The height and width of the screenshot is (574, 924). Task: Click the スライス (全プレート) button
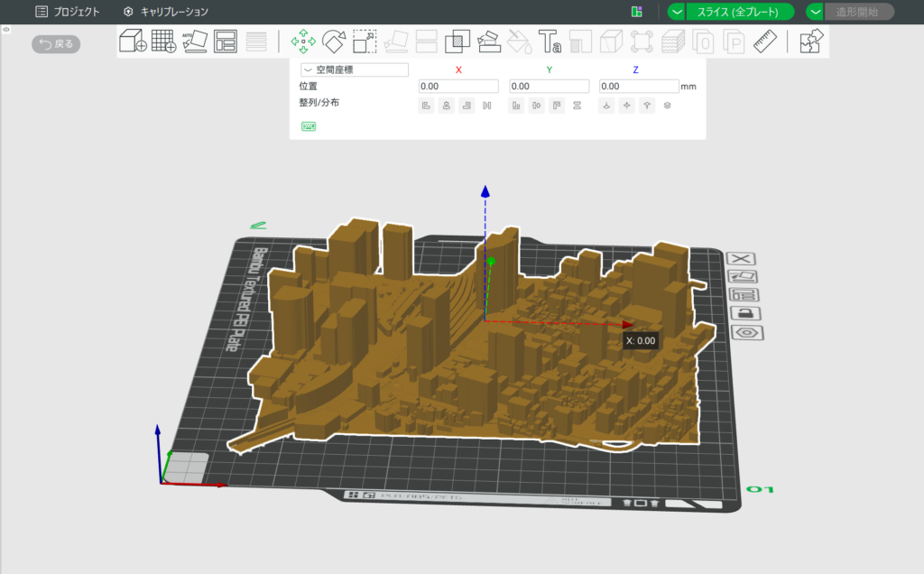tap(740, 12)
